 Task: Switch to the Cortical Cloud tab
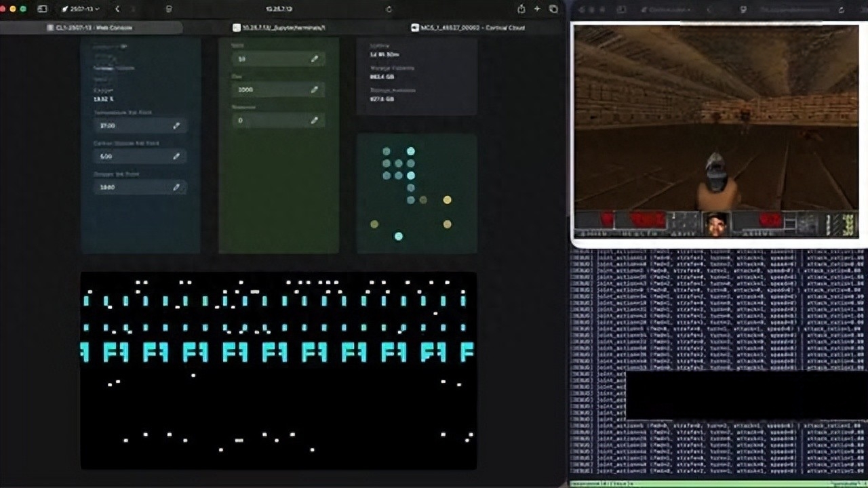(468, 28)
